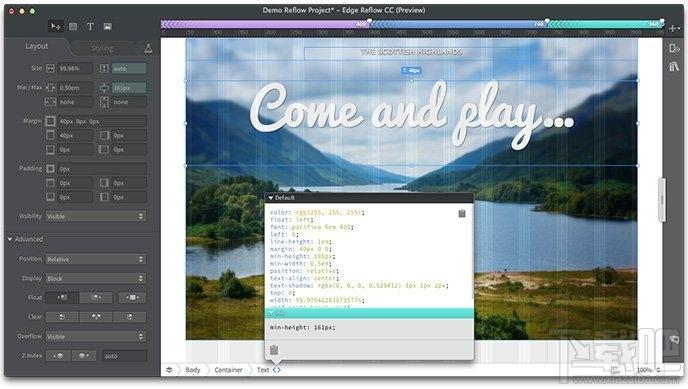688x389 pixels.
Task: Set Float to left
Action: (x=62, y=297)
